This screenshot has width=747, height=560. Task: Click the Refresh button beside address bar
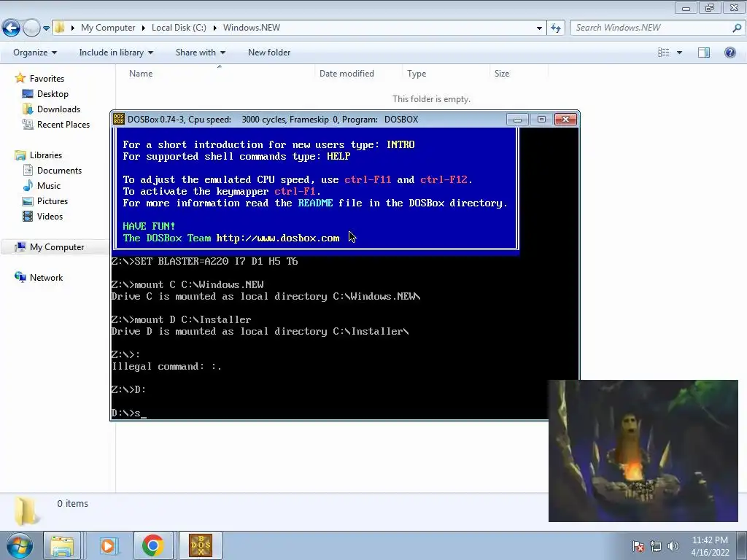coord(555,28)
